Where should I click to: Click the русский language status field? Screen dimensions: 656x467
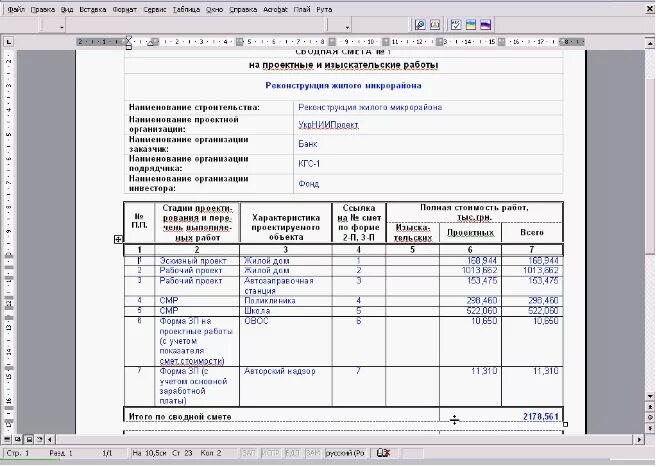[345, 453]
